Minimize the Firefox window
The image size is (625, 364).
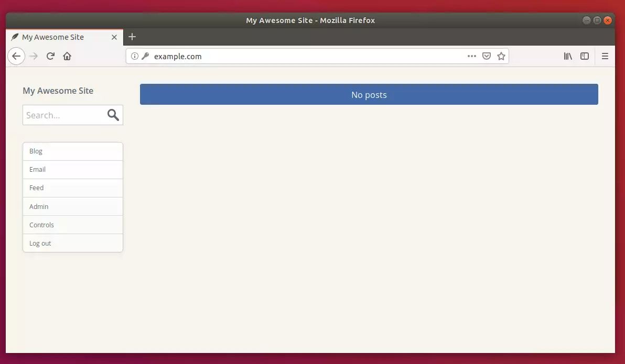pyautogui.click(x=586, y=20)
